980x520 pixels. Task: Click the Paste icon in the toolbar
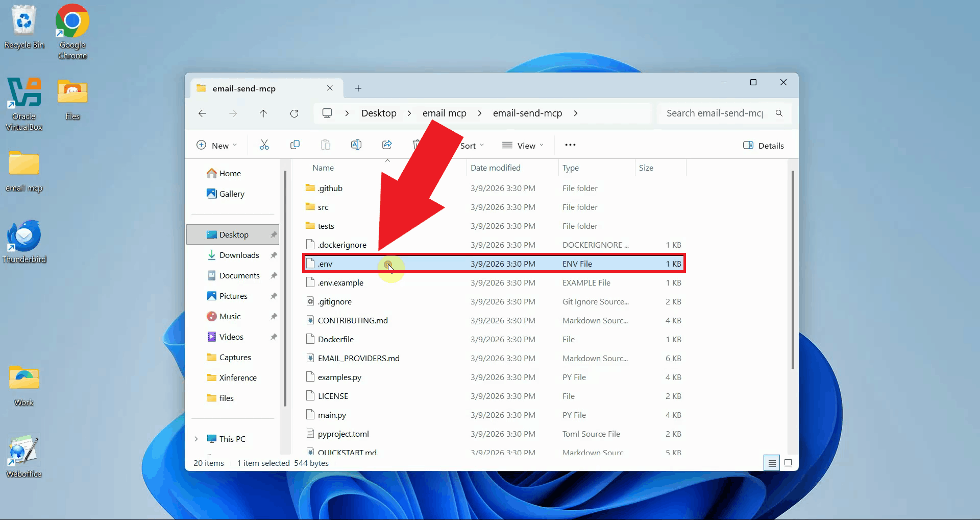tap(325, 145)
